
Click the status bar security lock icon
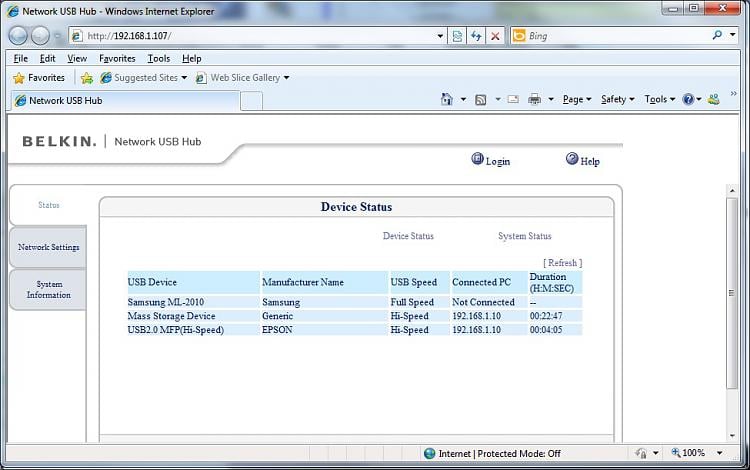(x=641, y=453)
